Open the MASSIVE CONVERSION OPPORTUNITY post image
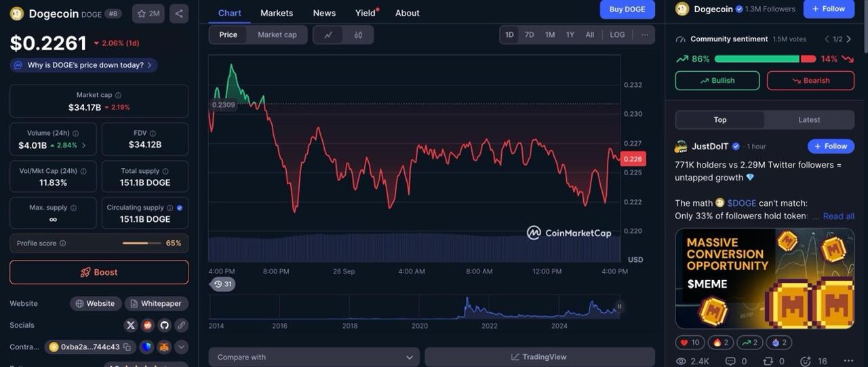This screenshot has width=868, height=367. pyautogui.click(x=764, y=278)
